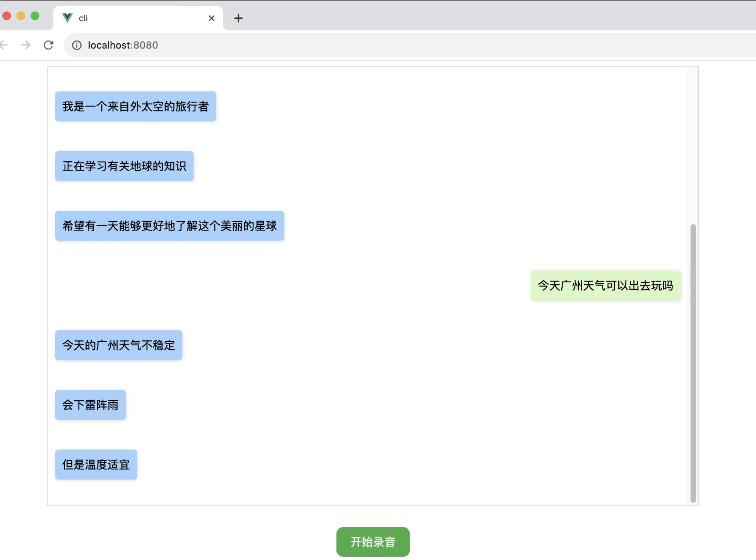Click message 我是一个来自外太空的旅行者
Screen dimensions: 756x560
click(x=135, y=106)
